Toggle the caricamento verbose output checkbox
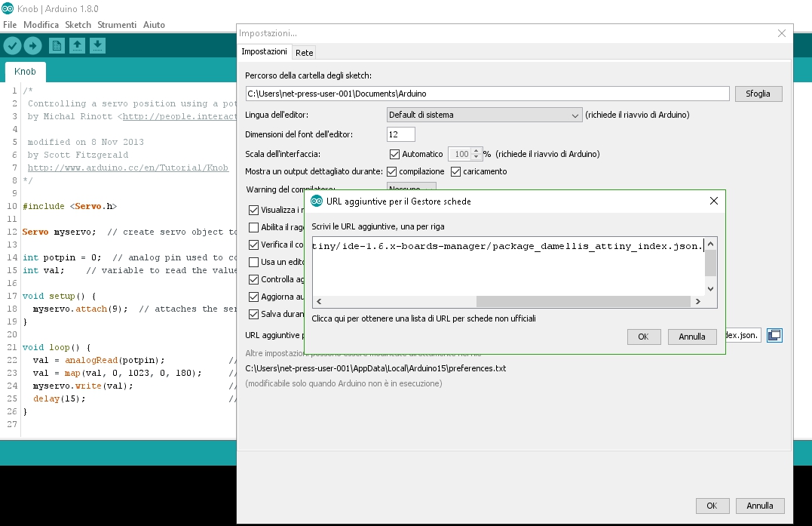812x526 pixels. click(x=455, y=171)
